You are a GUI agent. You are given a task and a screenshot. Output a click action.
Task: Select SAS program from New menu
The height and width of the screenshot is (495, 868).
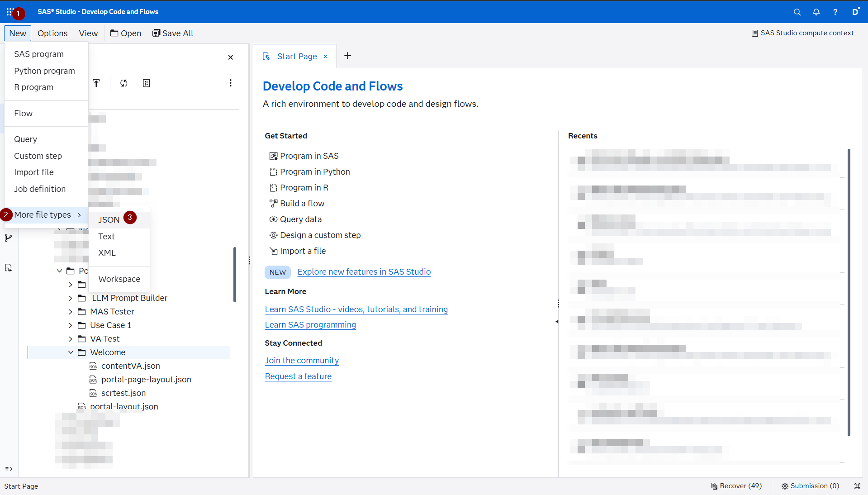46,54
